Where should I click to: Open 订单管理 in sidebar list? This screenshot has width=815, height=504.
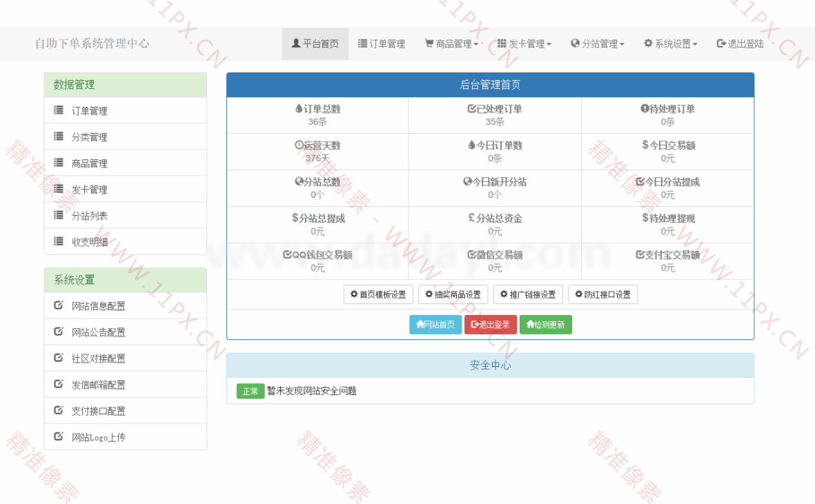[126, 110]
